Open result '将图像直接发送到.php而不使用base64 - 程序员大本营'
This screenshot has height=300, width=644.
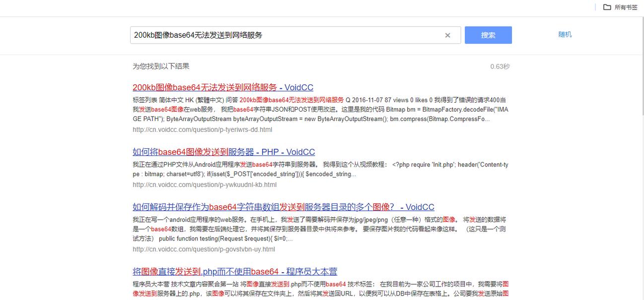point(235,271)
